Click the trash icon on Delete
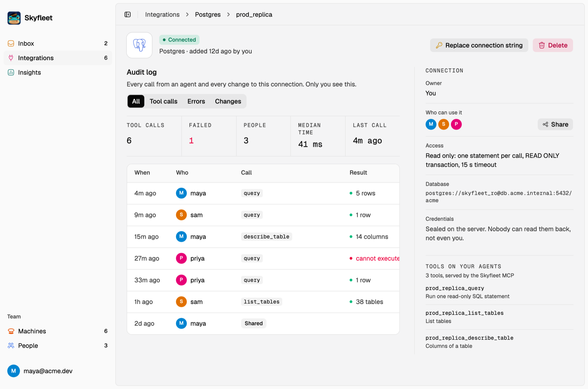Screen dimensions: 588x389 pyautogui.click(x=542, y=45)
